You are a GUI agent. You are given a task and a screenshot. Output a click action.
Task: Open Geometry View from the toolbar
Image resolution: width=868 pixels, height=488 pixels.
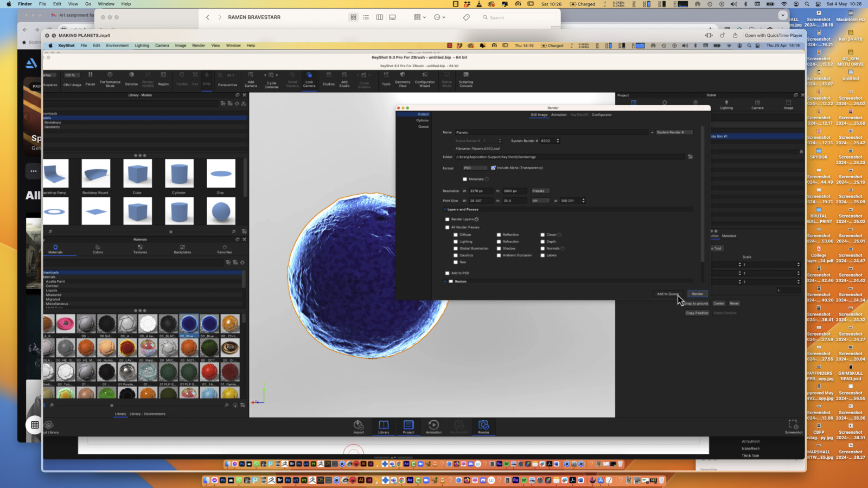coord(403,79)
